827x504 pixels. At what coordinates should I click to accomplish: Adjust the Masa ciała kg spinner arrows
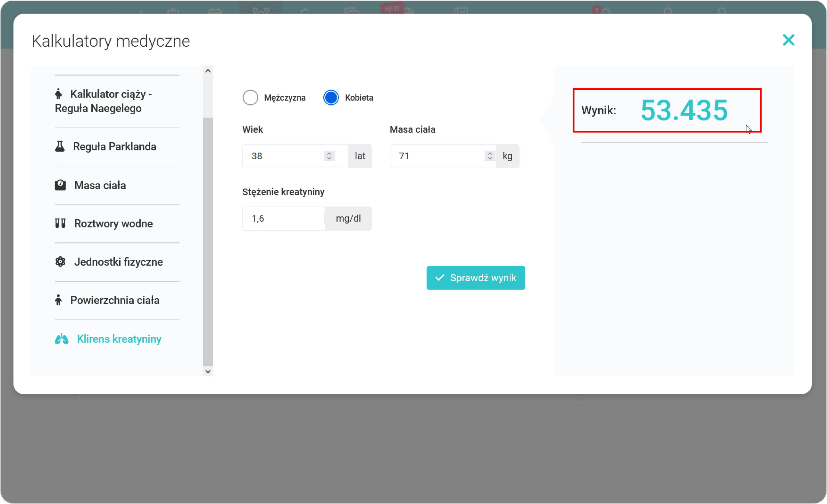(490, 156)
